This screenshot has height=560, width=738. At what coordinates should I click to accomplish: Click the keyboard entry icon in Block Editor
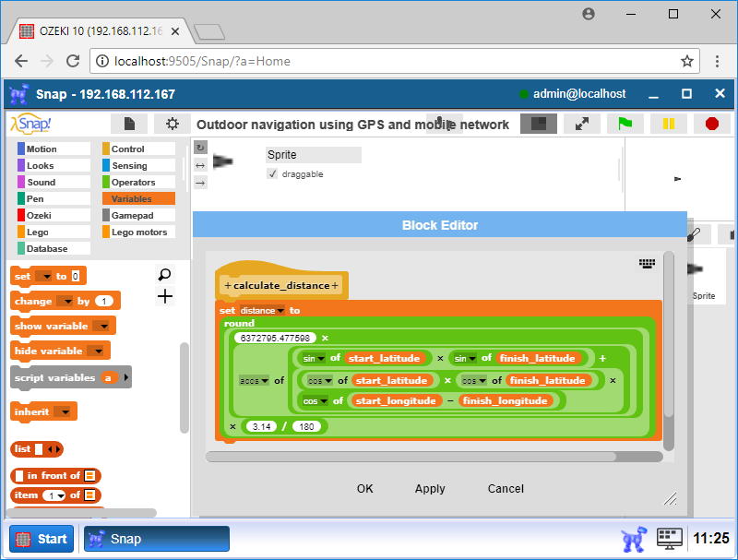pyautogui.click(x=648, y=264)
